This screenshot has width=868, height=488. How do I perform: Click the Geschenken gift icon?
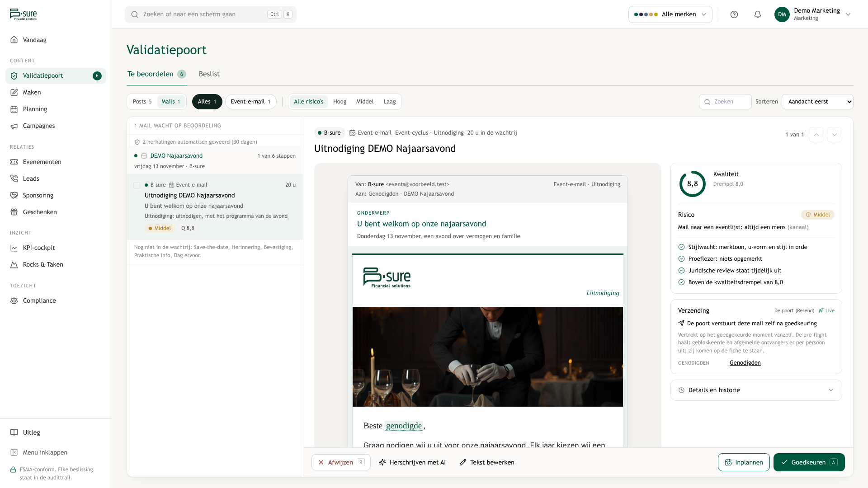[14, 212]
